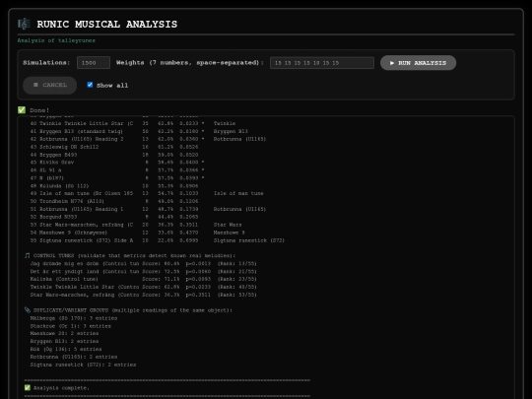
Task: Click Nälberga 3 entries line
Action: 74,318
